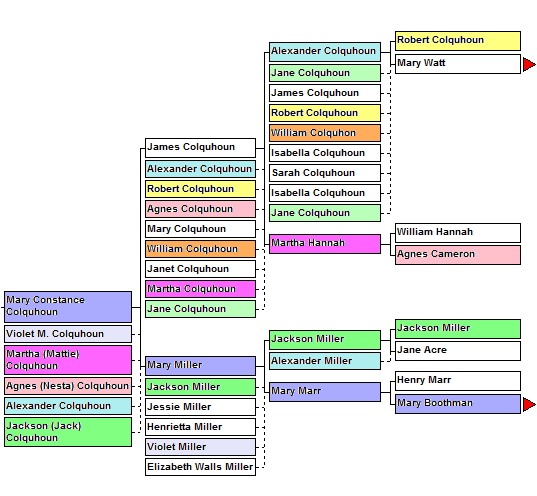Select the Jane Acre box
Screen dimensions: 537x496
coord(458,351)
